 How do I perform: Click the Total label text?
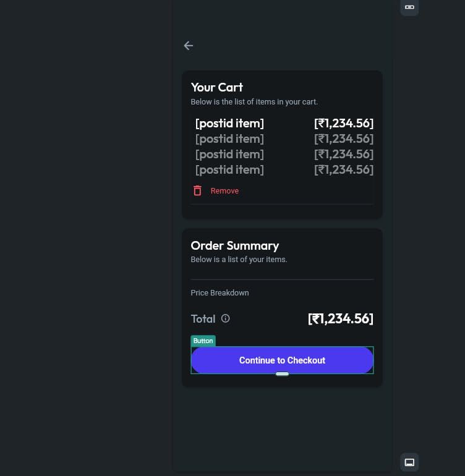click(203, 319)
